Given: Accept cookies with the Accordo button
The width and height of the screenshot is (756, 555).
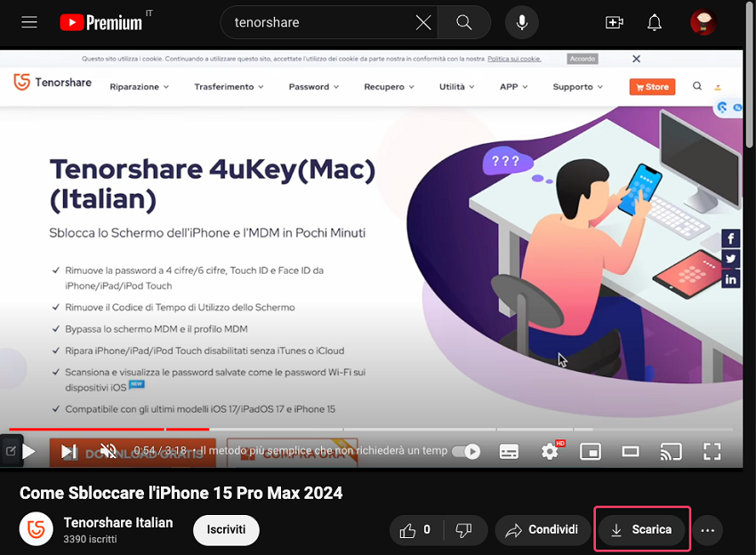Looking at the screenshot, I should click(x=583, y=59).
